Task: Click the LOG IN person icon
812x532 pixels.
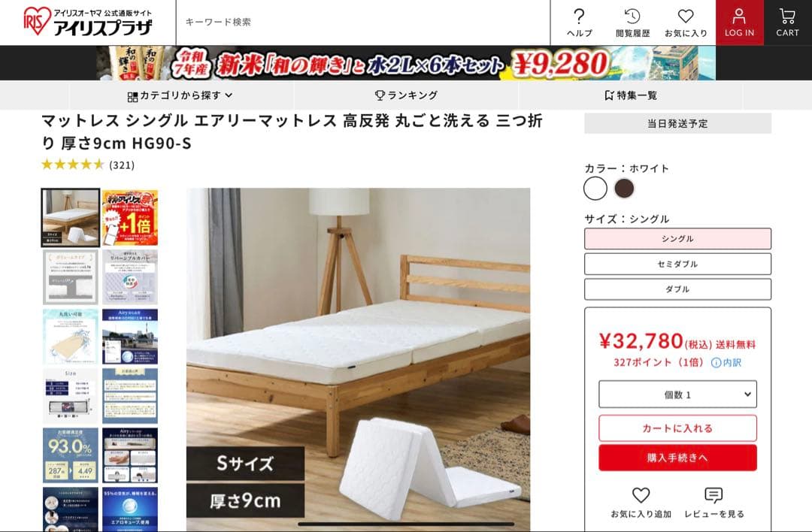Action: click(x=739, y=16)
